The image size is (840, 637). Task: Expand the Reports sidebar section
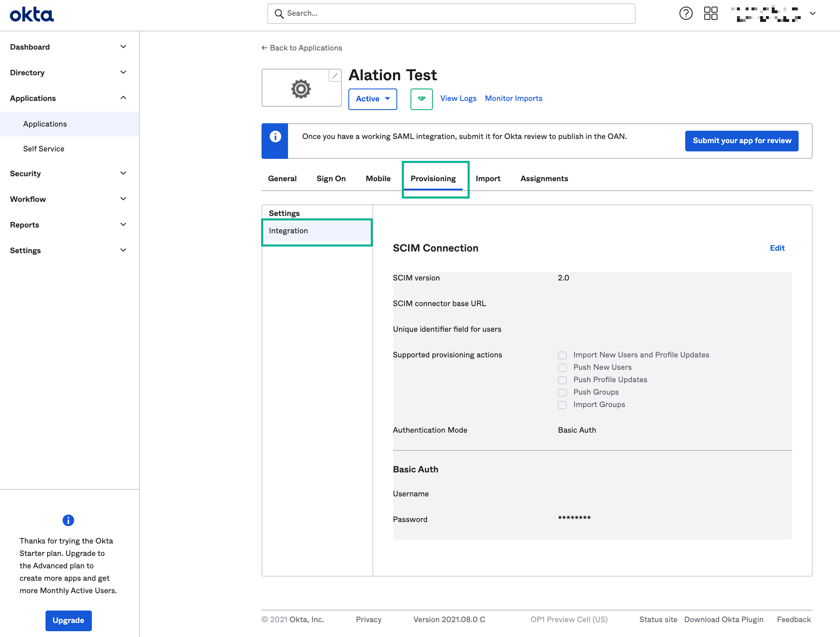pos(69,225)
